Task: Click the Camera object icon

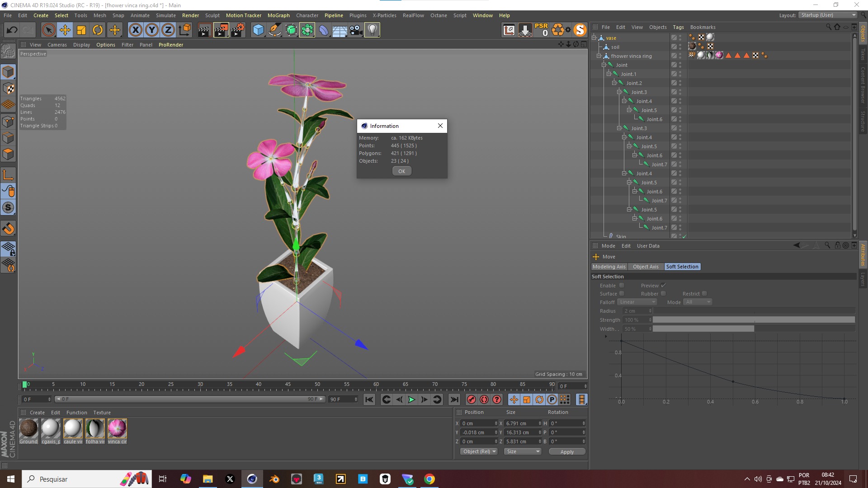Action: [x=356, y=30]
